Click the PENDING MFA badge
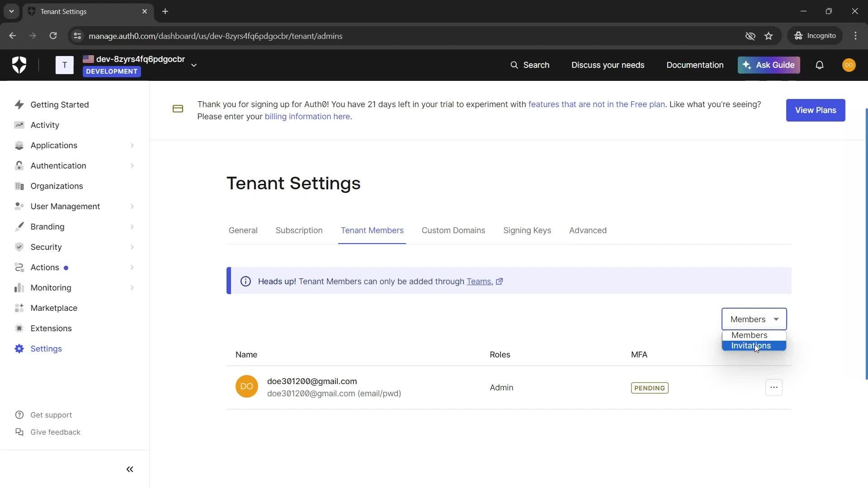The width and height of the screenshot is (868, 488). click(x=650, y=388)
